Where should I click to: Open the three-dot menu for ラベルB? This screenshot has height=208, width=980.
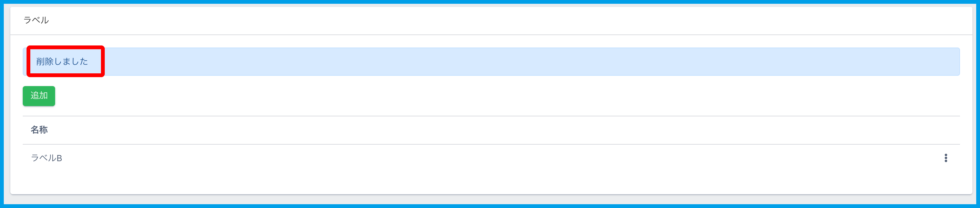point(946,158)
